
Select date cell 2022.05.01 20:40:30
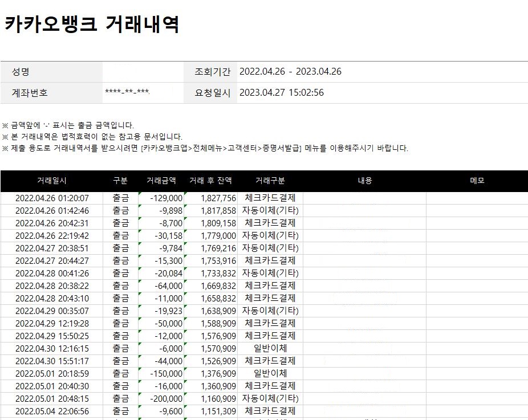(52, 386)
